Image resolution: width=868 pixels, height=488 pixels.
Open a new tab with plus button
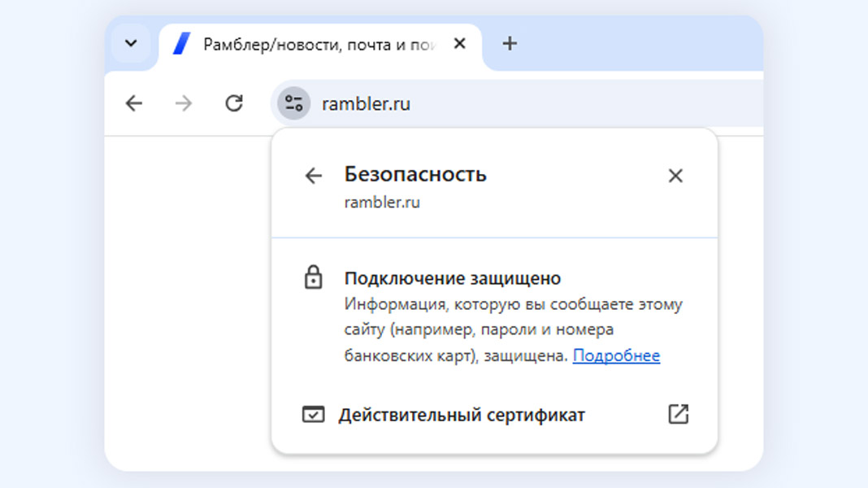pos(510,43)
